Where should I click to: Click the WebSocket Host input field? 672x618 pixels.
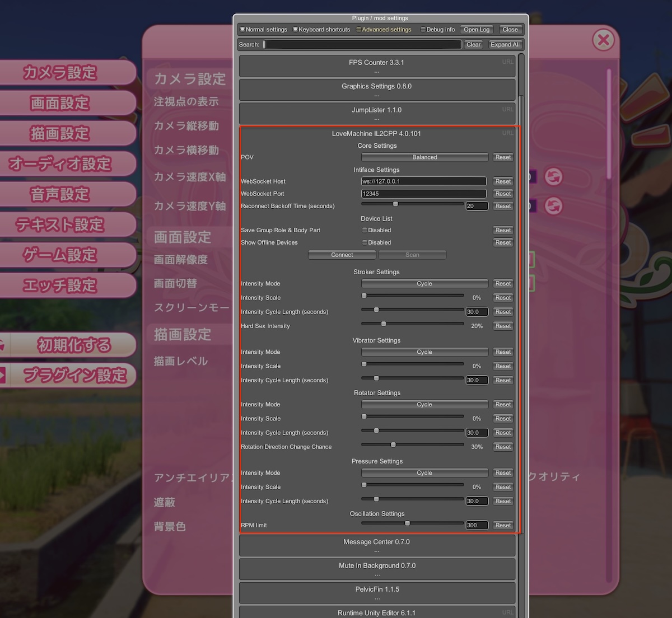coord(423,181)
